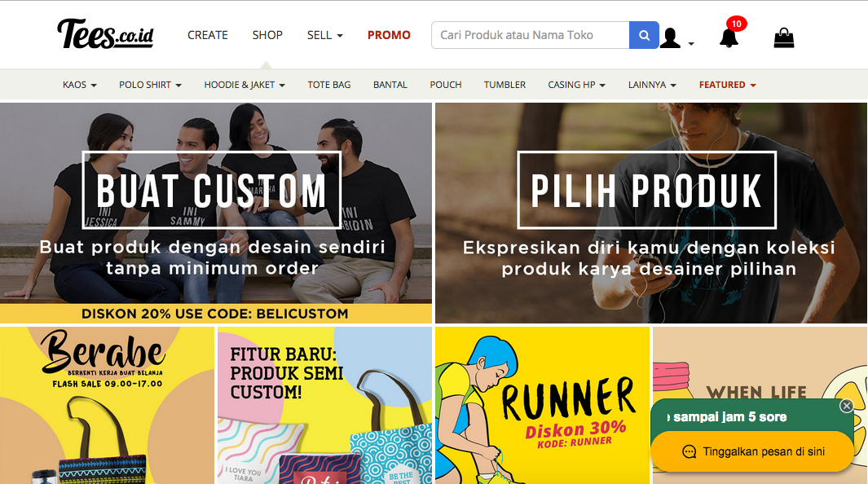Open the user account profile icon

[670, 37]
